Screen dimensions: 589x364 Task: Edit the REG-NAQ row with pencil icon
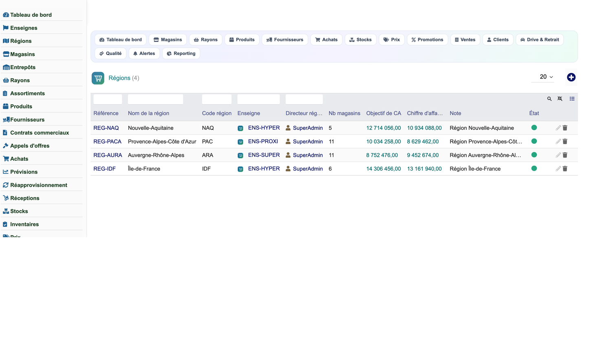(558, 128)
